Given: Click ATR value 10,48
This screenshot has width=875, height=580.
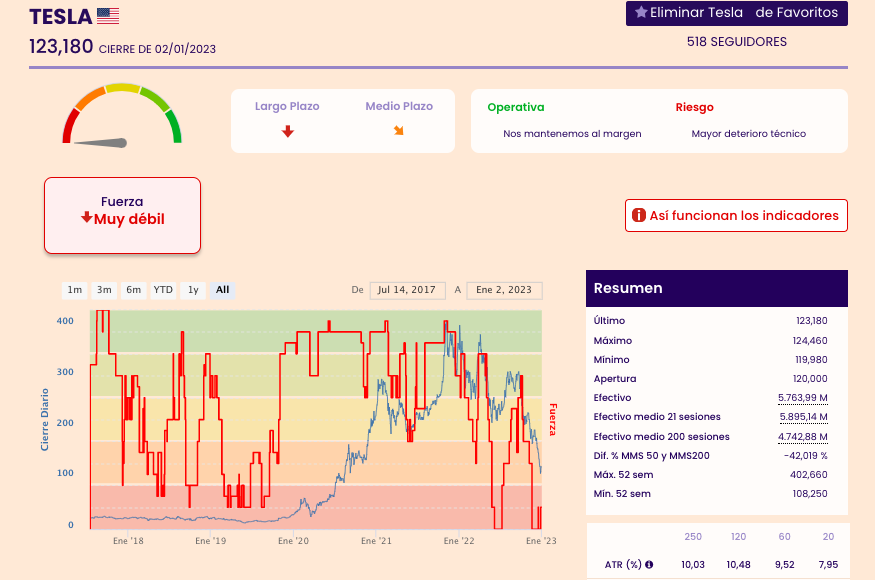Looking at the screenshot, I should pyautogui.click(x=738, y=565).
